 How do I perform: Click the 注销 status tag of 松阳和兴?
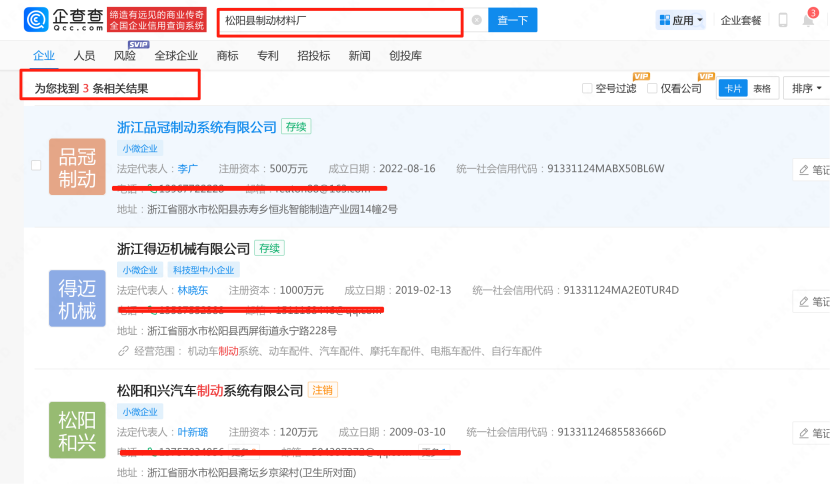click(322, 390)
